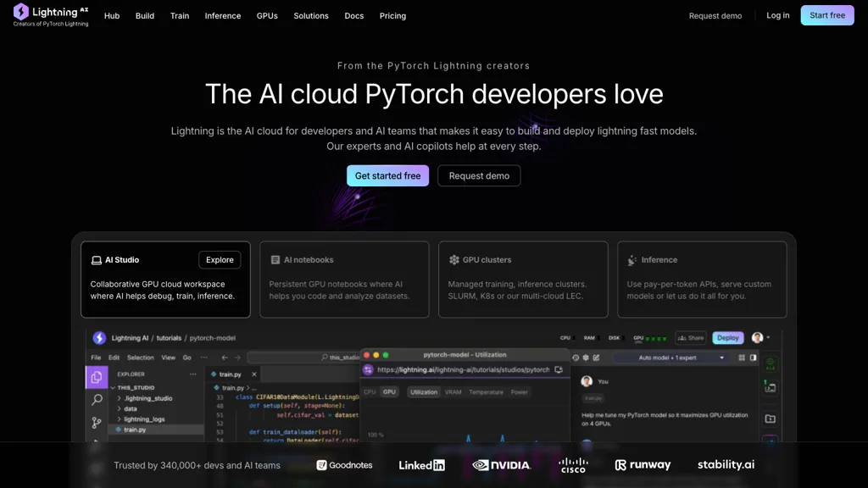
Task: Select the Temperature metric tab
Action: coord(486,392)
